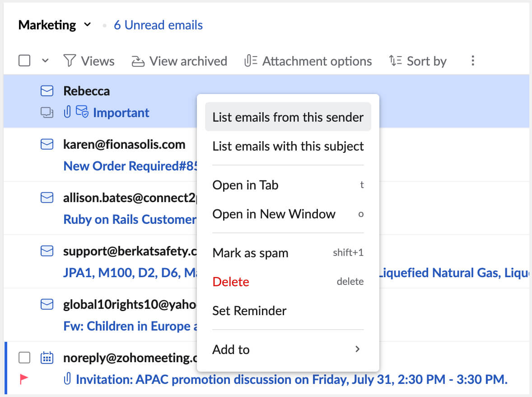The height and width of the screenshot is (397, 532).
Task: Open the Attachment options icon
Action: click(x=250, y=60)
